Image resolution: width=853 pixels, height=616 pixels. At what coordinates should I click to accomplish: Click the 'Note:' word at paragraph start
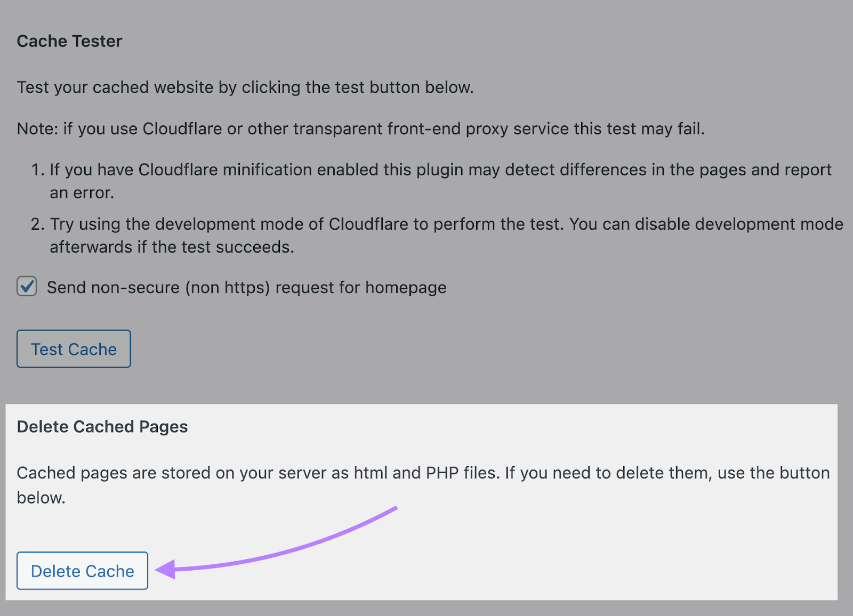[x=37, y=129]
